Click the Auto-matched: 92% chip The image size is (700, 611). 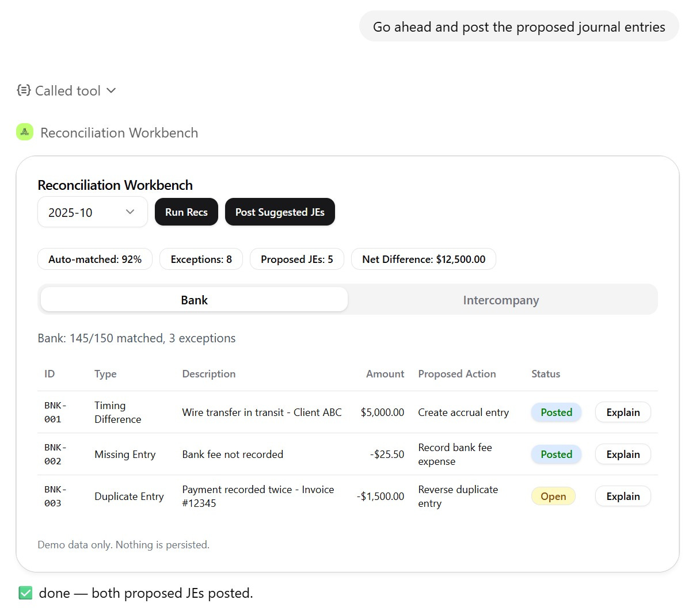(x=95, y=259)
